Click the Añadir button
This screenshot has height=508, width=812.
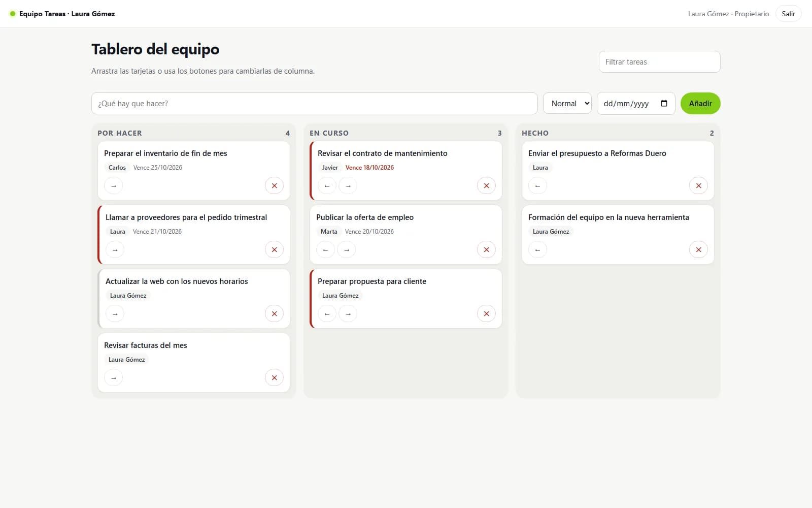(x=700, y=104)
